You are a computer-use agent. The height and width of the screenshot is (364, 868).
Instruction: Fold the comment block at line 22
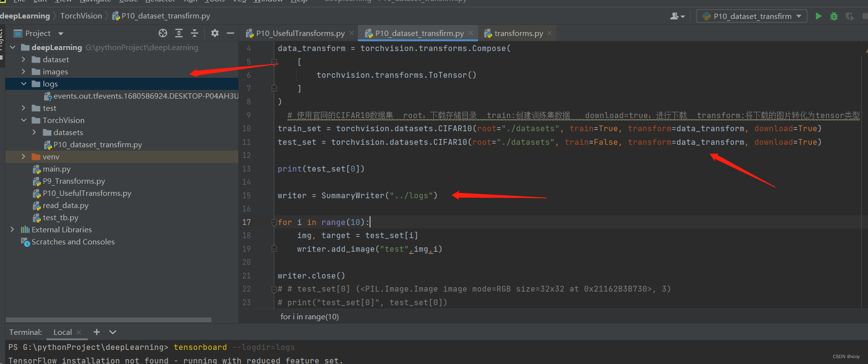pos(274,289)
